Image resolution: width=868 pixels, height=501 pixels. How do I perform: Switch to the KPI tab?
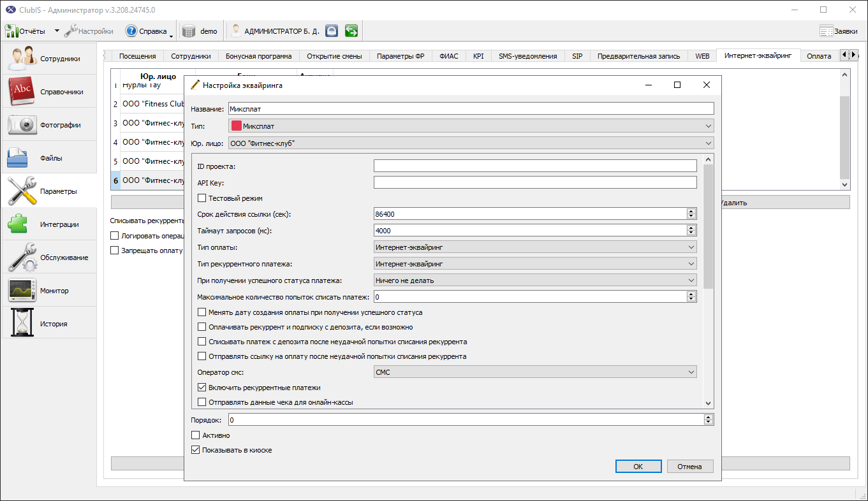(478, 56)
